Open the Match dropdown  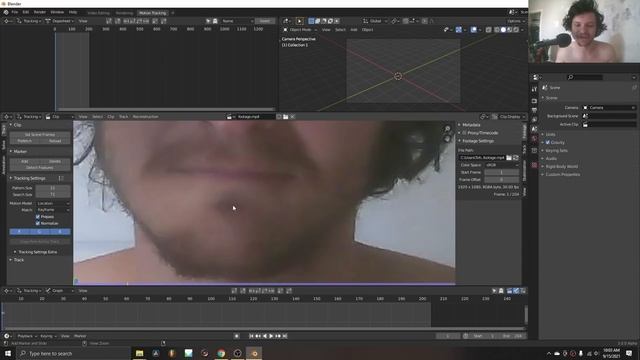53,210
